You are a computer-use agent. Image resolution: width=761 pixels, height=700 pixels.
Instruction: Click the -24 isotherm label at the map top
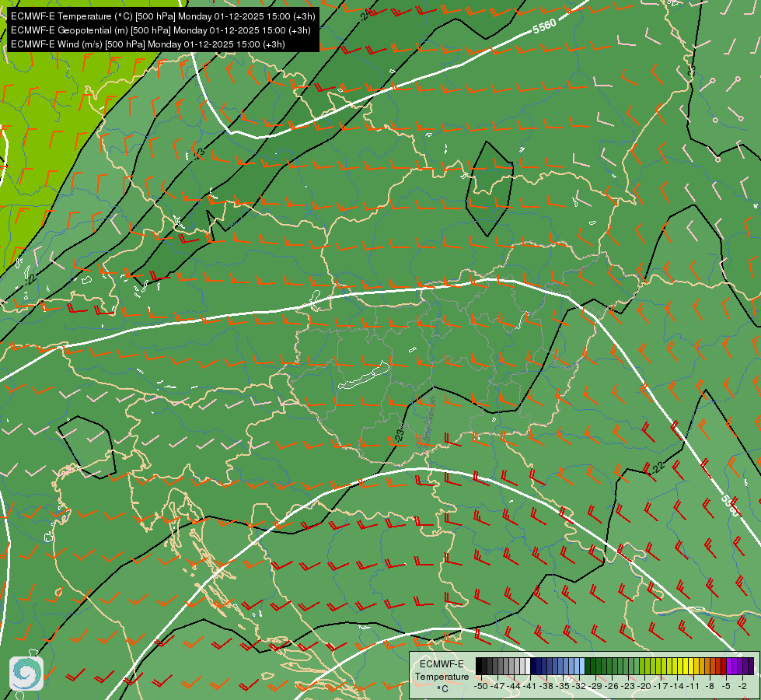coord(365,15)
